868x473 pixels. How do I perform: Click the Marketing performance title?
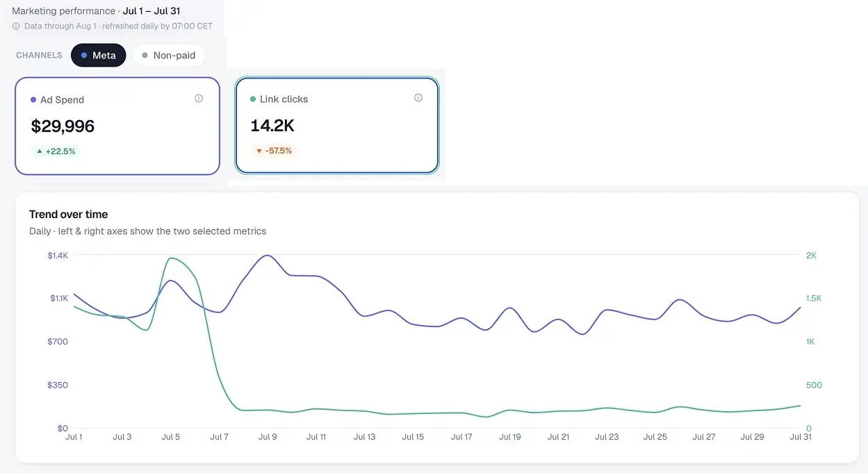pos(64,11)
